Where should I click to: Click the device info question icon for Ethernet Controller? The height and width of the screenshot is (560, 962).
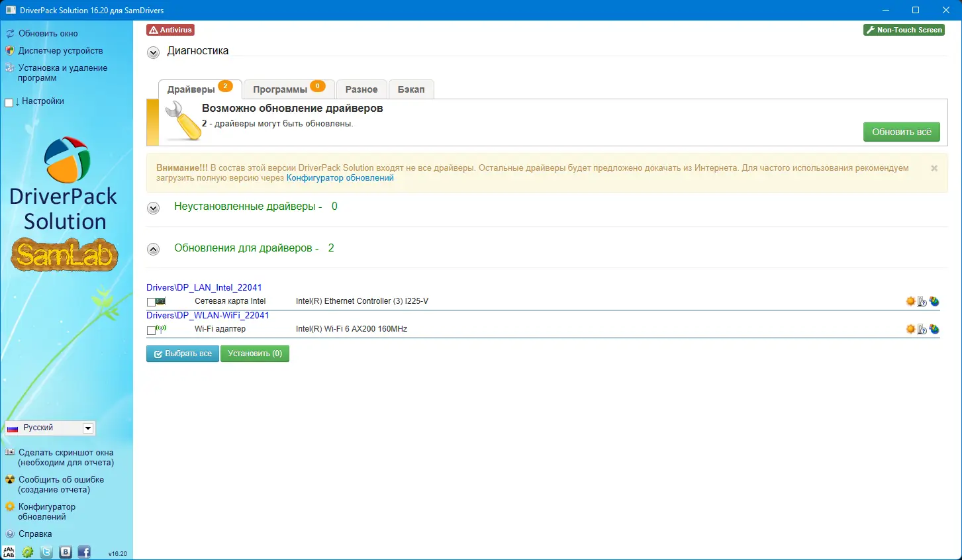point(922,301)
